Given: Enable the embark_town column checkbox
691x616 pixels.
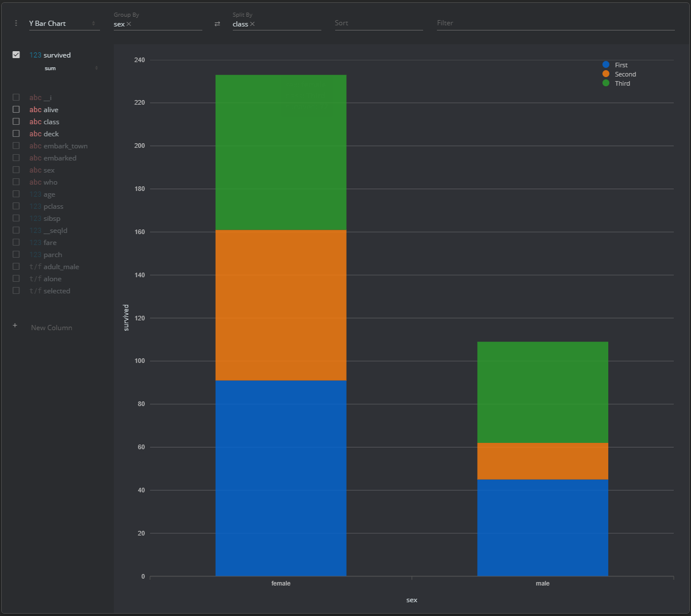Looking at the screenshot, I should point(16,146).
